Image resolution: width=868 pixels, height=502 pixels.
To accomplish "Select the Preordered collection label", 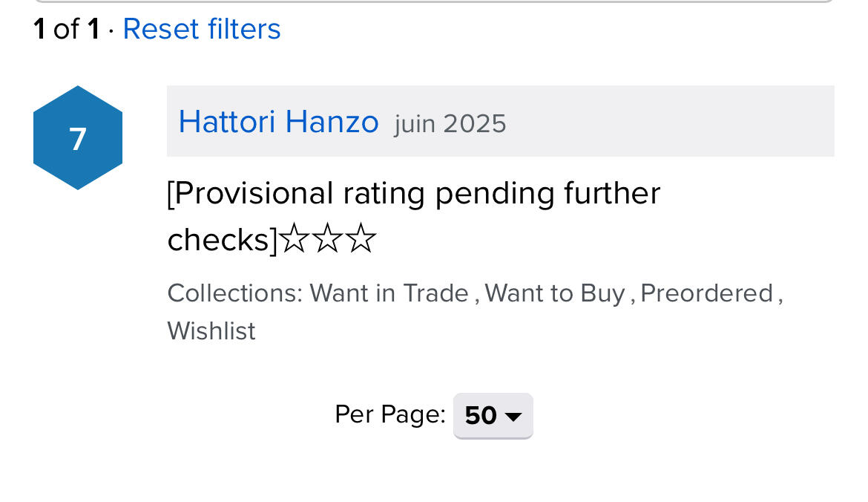I will (x=706, y=293).
